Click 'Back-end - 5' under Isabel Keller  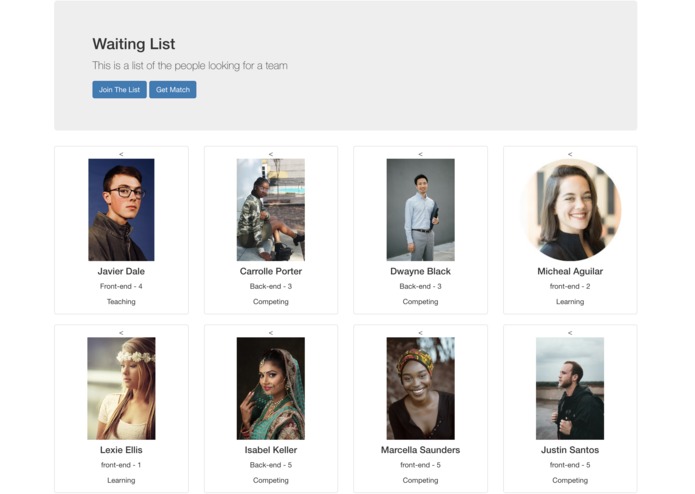click(x=271, y=465)
